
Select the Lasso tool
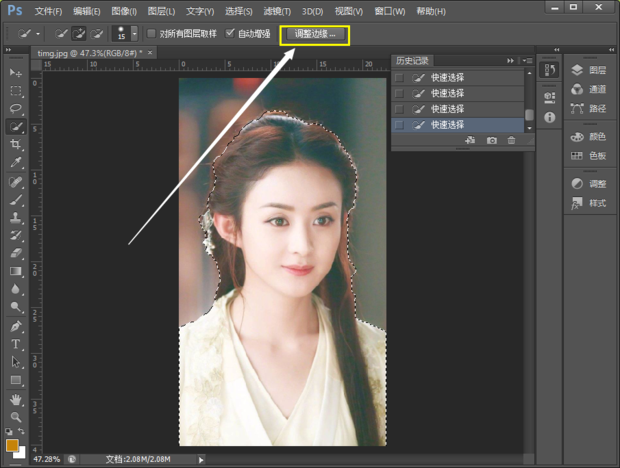tap(16, 109)
